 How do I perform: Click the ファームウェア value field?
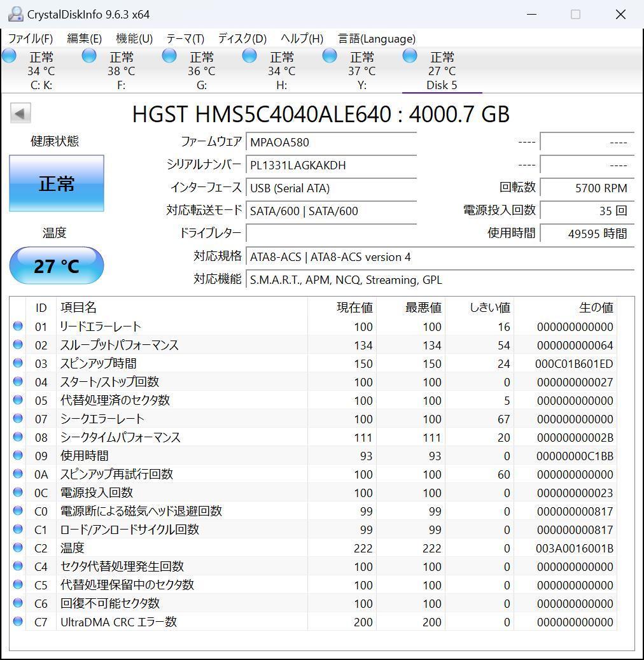(331, 142)
